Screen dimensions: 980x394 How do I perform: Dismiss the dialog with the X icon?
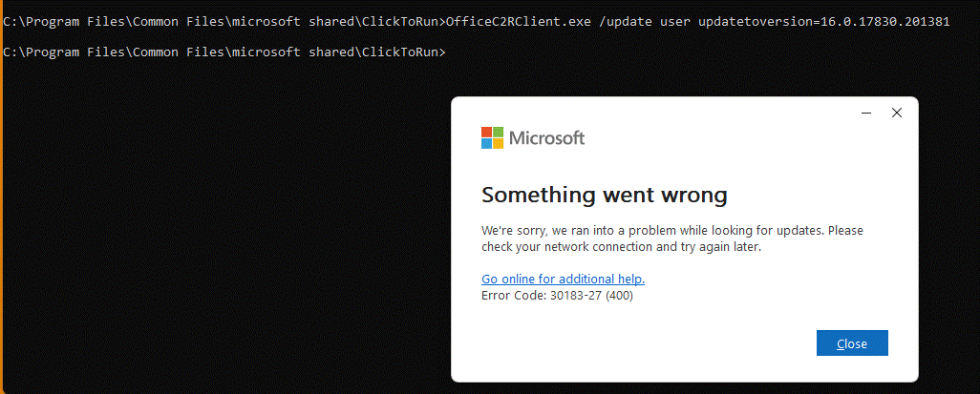(896, 113)
